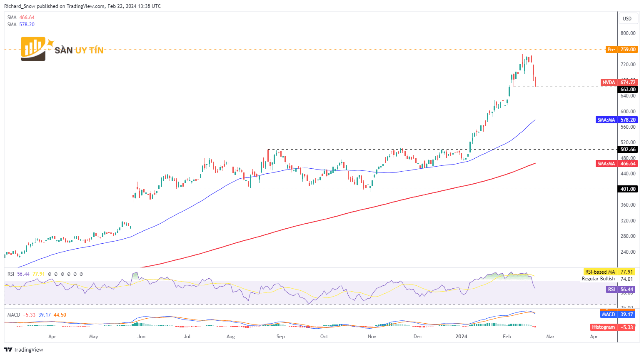Click the Oct label on the time axis
This screenshot has width=644, height=357.
pos(324,337)
